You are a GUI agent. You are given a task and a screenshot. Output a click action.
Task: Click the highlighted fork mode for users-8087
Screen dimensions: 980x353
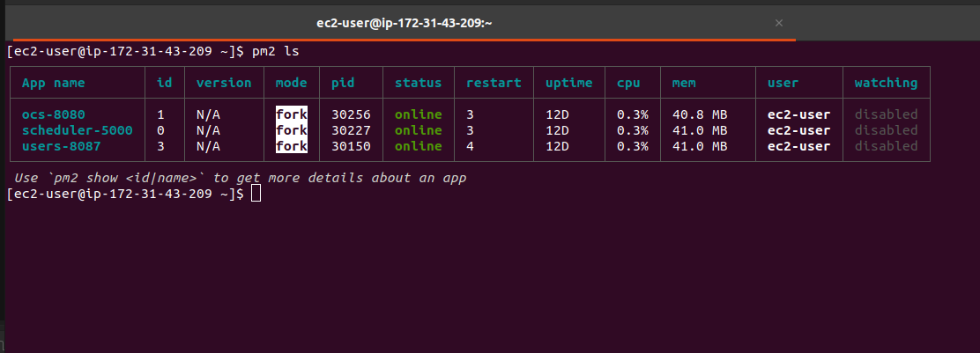coord(291,146)
